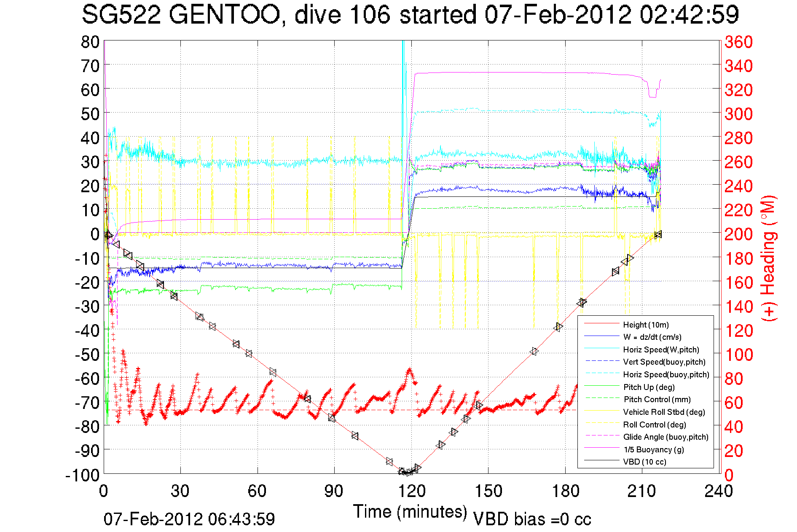Click the red Heading right-axis label

(x=768, y=258)
